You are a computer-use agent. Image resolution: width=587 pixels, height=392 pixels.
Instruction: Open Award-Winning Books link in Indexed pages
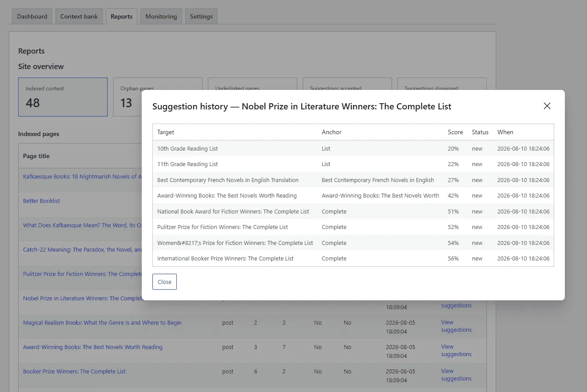[93, 347]
